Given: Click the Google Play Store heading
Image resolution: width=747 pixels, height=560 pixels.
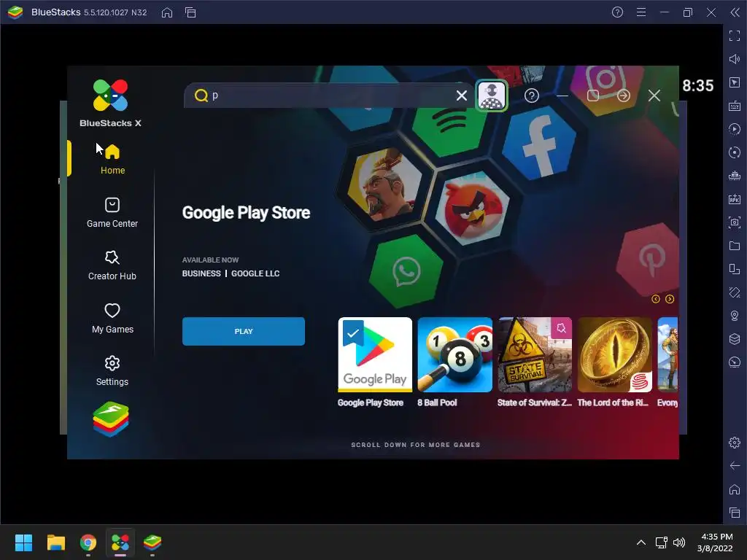Looking at the screenshot, I should click(246, 212).
